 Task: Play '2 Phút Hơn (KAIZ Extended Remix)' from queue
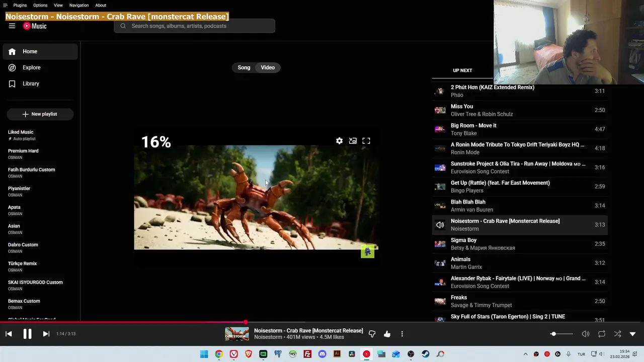[520, 91]
